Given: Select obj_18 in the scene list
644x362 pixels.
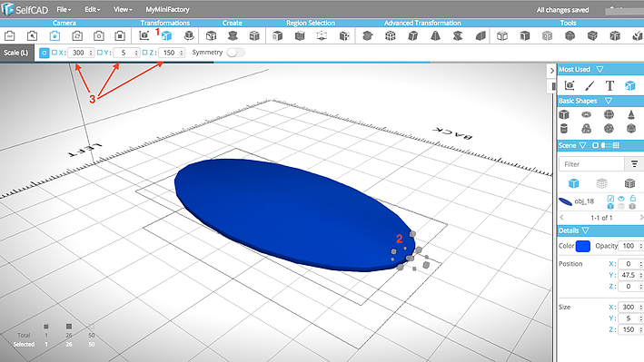Looking at the screenshot, I should 584,201.
